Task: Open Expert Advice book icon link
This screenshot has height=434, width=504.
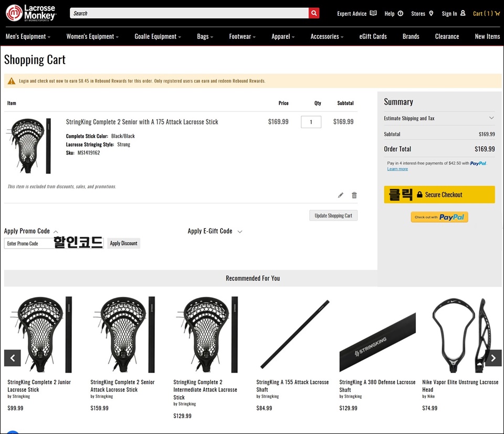Action: click(357, 14)
